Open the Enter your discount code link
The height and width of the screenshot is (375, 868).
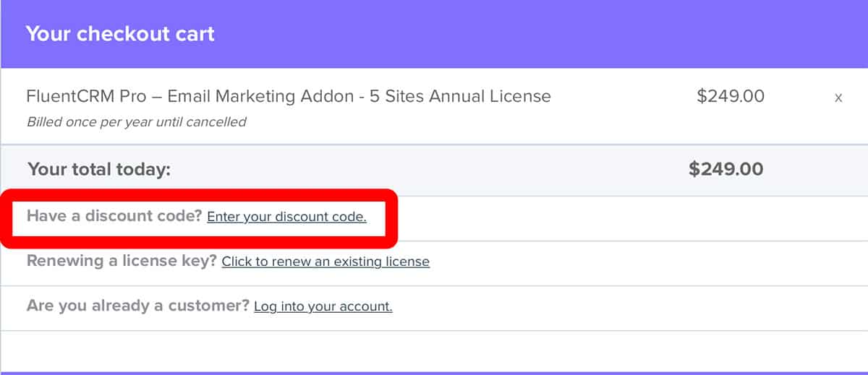[x=286, y=217]
